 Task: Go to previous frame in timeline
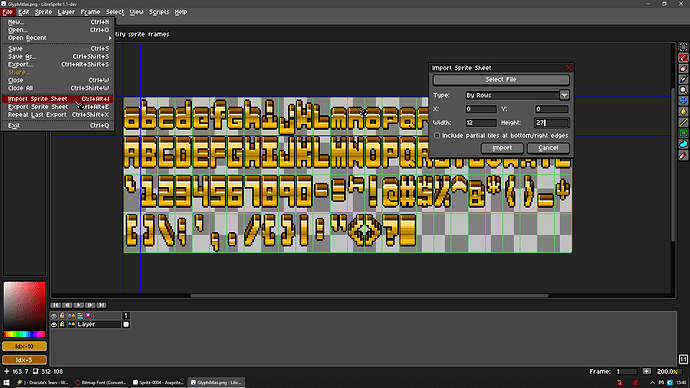point(67,305)
